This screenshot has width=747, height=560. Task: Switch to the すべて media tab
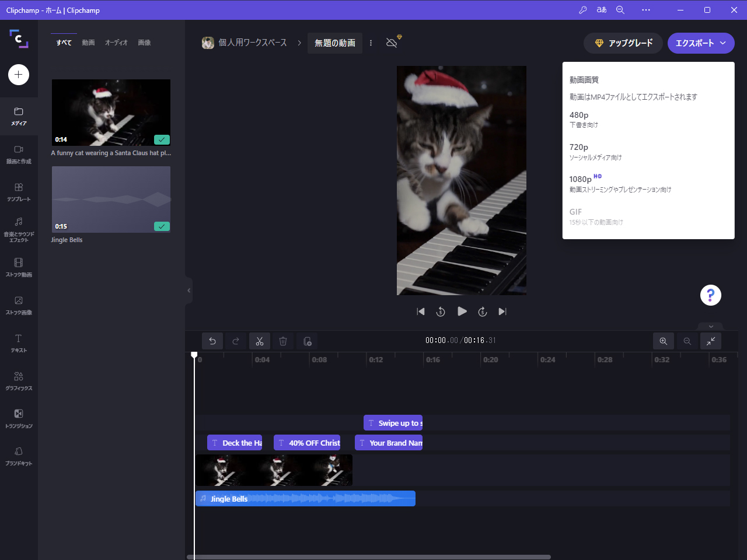pos(64,43)
